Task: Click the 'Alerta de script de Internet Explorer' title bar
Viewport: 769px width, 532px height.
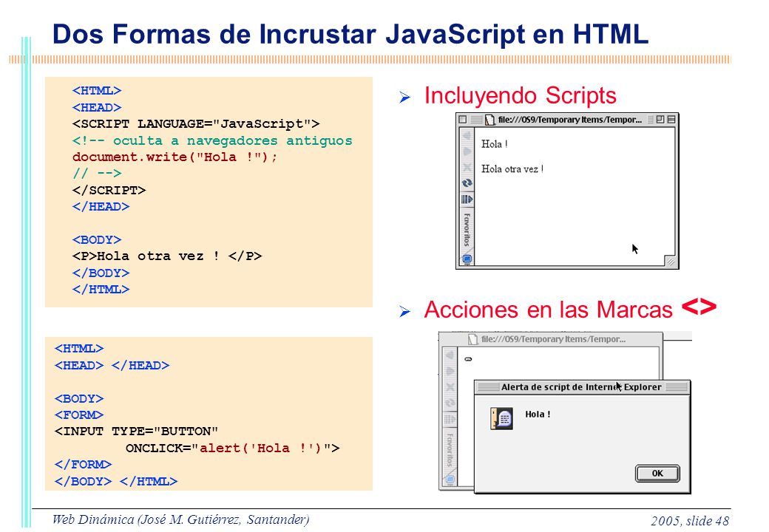Action: (x=582, y=387)
